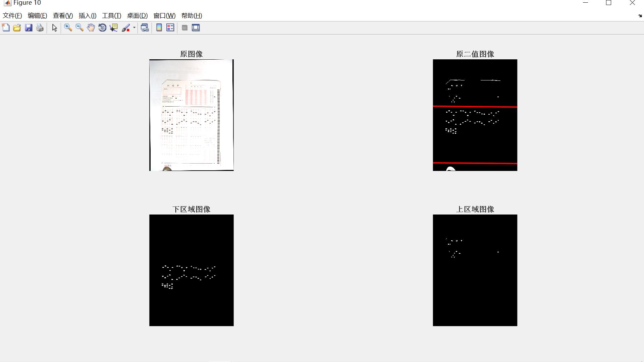Click the 原图像 answer sheet image
This screenshot has height=362, width=644.
pyautogui.click(x=192, y=115)
